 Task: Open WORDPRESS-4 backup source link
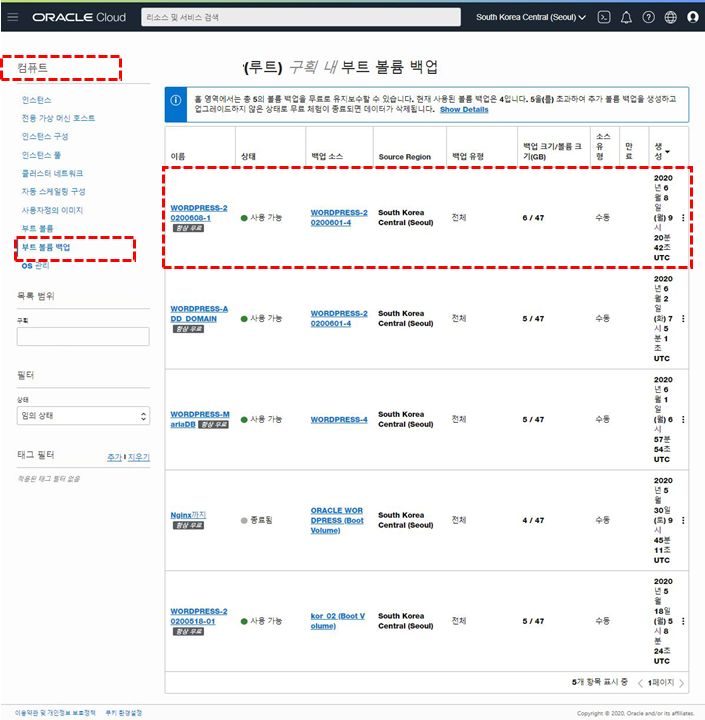pos(339,420)
